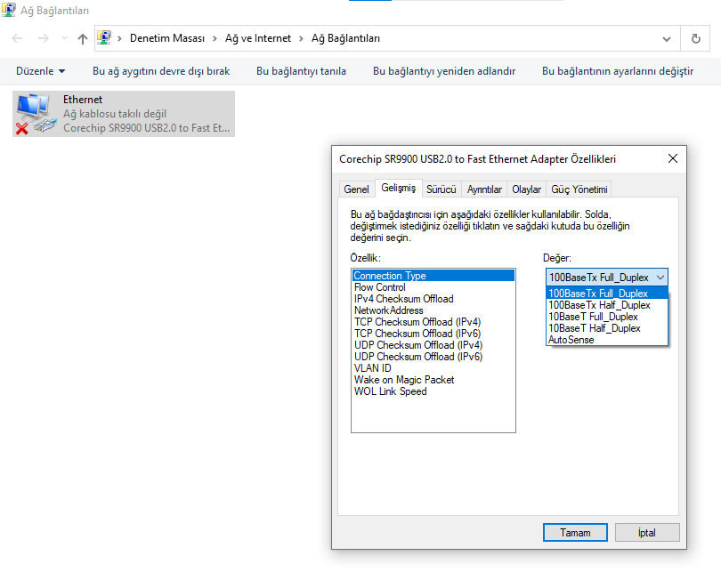Click the forward navigation arrow
721x588 pixels.
click(44, 38)
